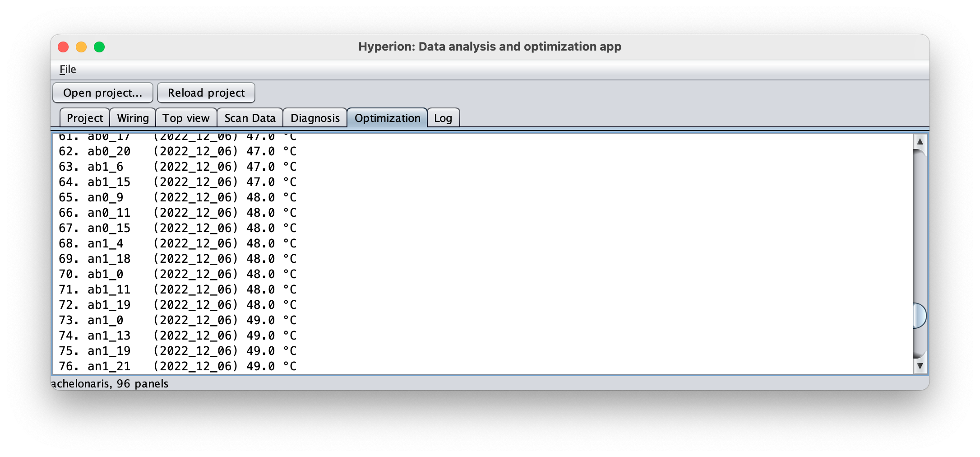Viewport: 980px width, 457px height.
Task: Go to the Scan Data tab
Action: point(250,118)
